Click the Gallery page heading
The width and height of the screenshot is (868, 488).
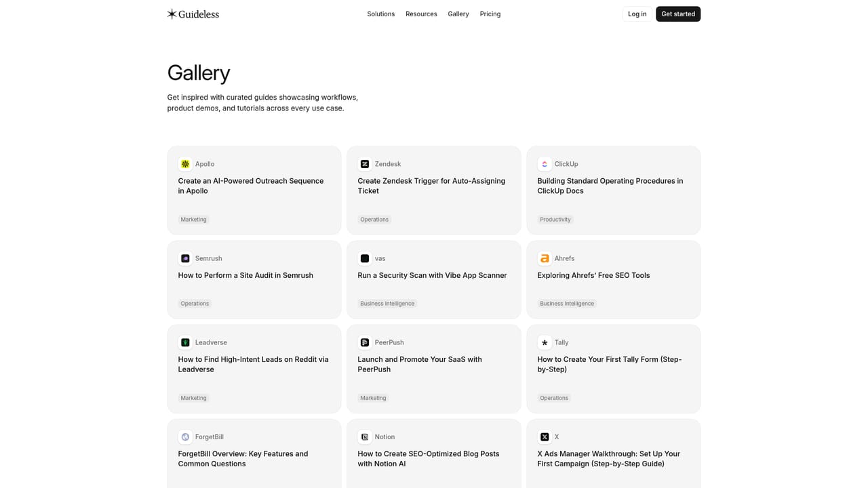tap(199, 73)
